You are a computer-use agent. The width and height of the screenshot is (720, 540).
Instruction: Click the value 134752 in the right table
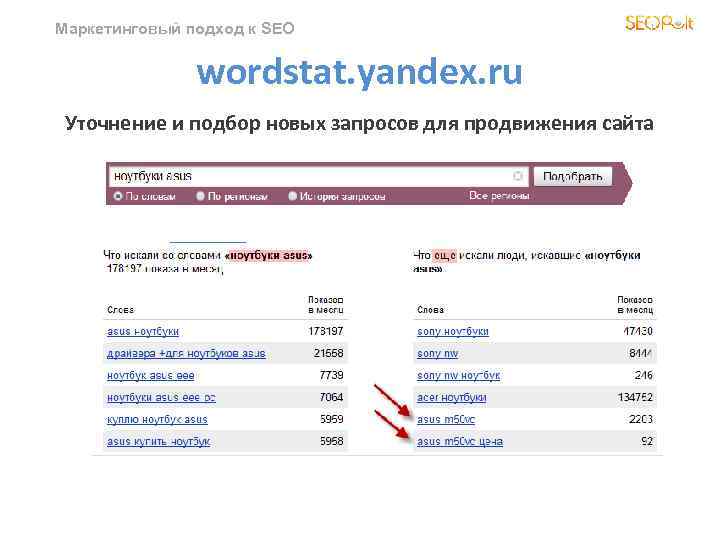(635, 398)
